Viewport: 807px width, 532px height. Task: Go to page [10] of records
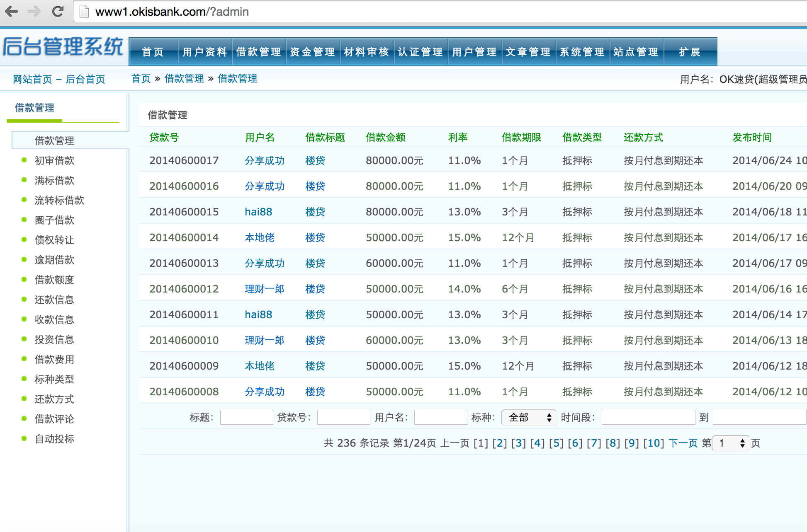tap(654, 443)
